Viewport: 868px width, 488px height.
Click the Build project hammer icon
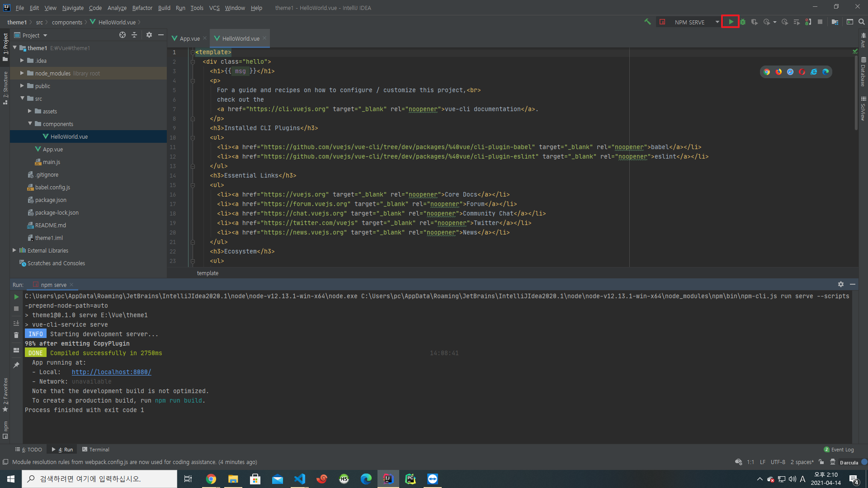tap(647, 22)
